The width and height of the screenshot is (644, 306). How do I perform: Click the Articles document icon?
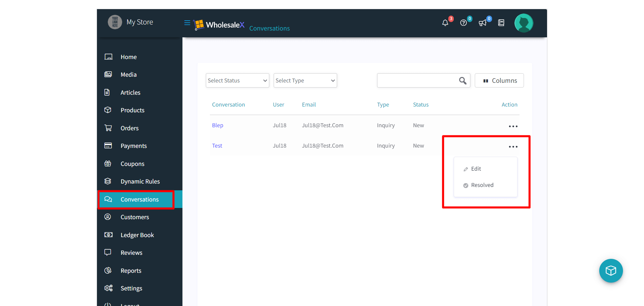click(x=107, y=92)
